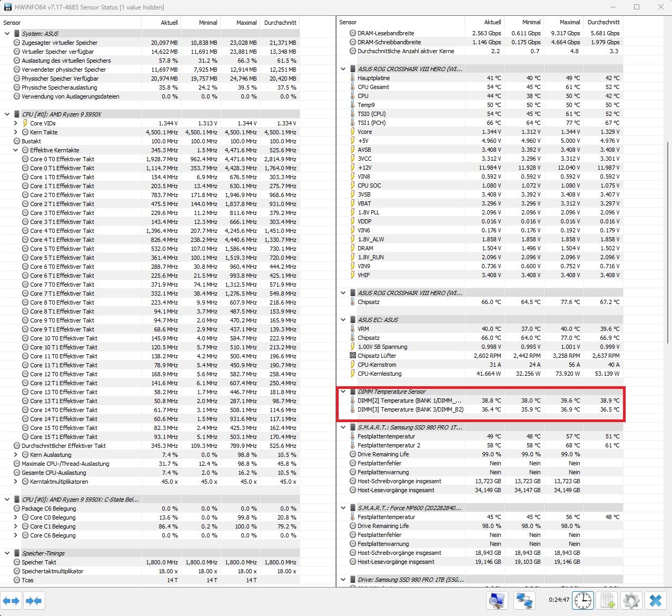Click the expand columns arrows button
The height and width of the screenshot is (616, 672).
[11, 600]
